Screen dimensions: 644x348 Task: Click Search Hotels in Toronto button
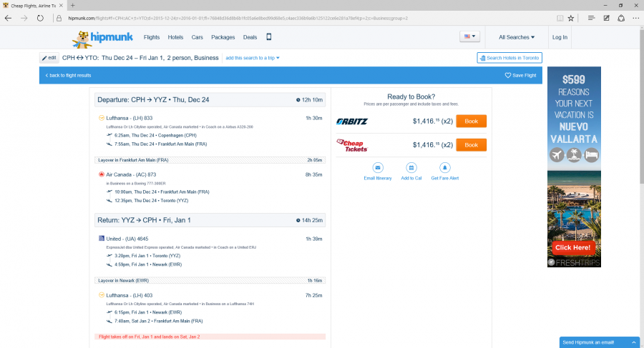click(x=509, y=58)
